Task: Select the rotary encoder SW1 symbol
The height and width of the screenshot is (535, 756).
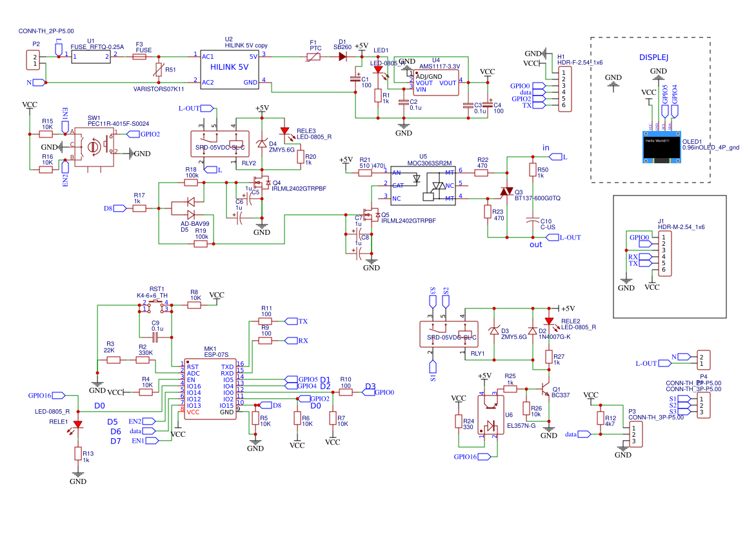Action: pos(94,147)
